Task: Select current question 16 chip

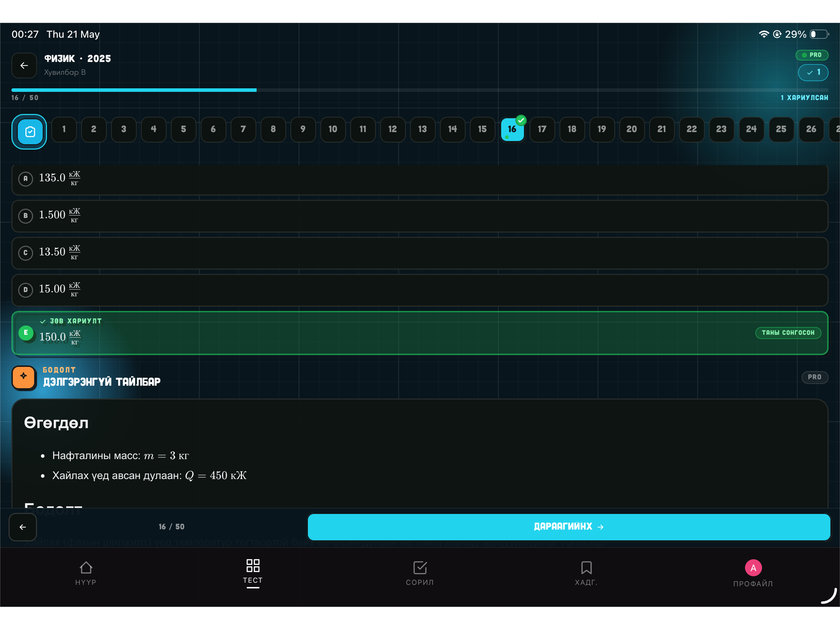Action: click(x=512, y=130)
